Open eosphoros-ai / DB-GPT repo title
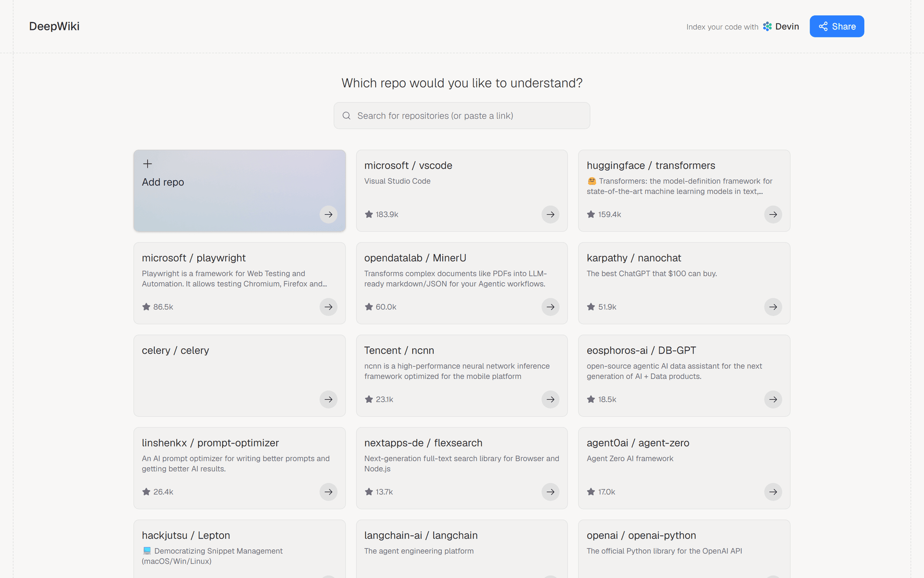 (642, 350)
